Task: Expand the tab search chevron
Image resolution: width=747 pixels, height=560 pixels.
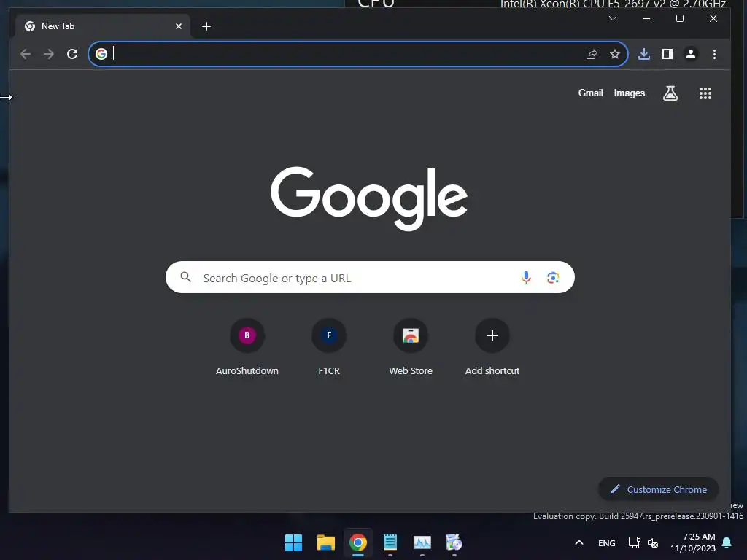Action: click(613, 18)
